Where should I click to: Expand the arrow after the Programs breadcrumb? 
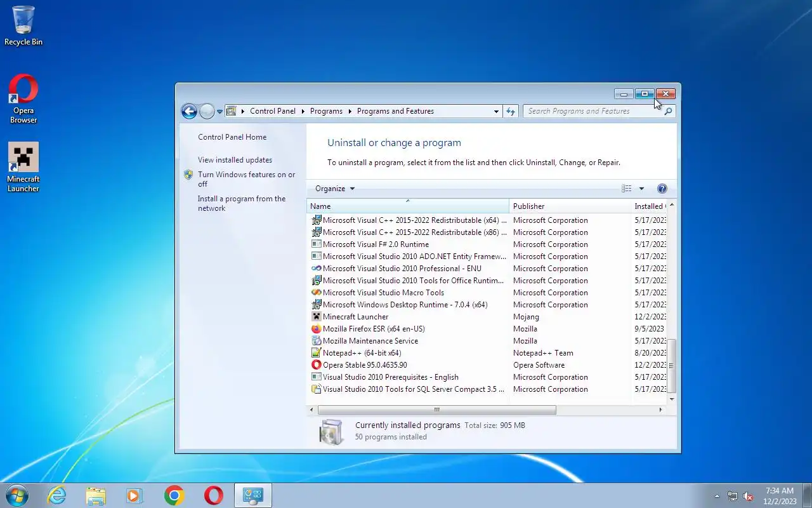[x=350, y=111]
